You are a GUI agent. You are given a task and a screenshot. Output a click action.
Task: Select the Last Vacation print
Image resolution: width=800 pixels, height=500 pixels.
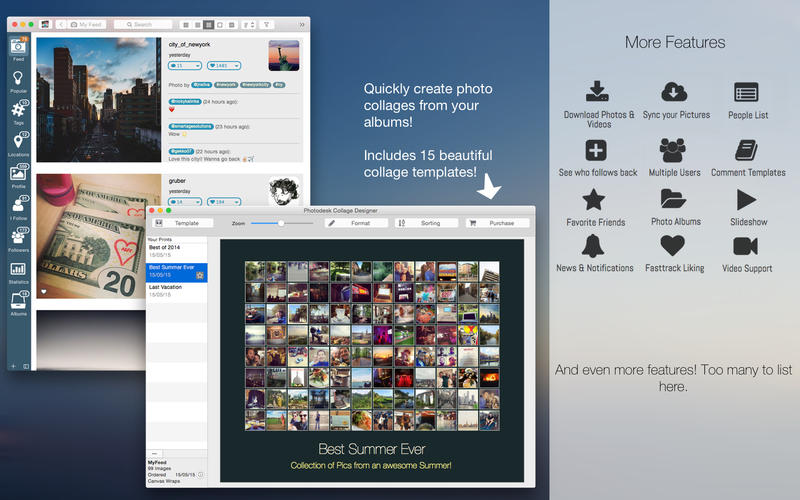176,290
